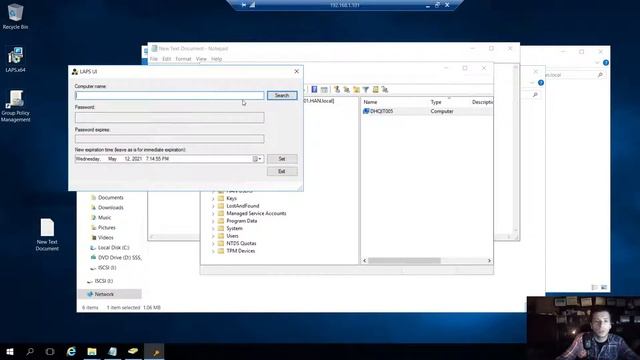Expand the Keys tree node
This screenshot has width=640, height=360.
click(x=213, y=199)
